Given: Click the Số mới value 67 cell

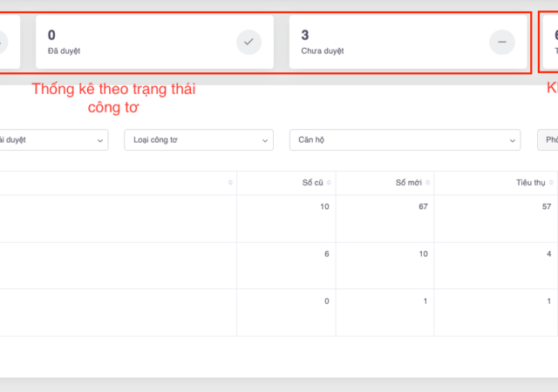Looking at the screenshot, I should [x=423, y=206].
